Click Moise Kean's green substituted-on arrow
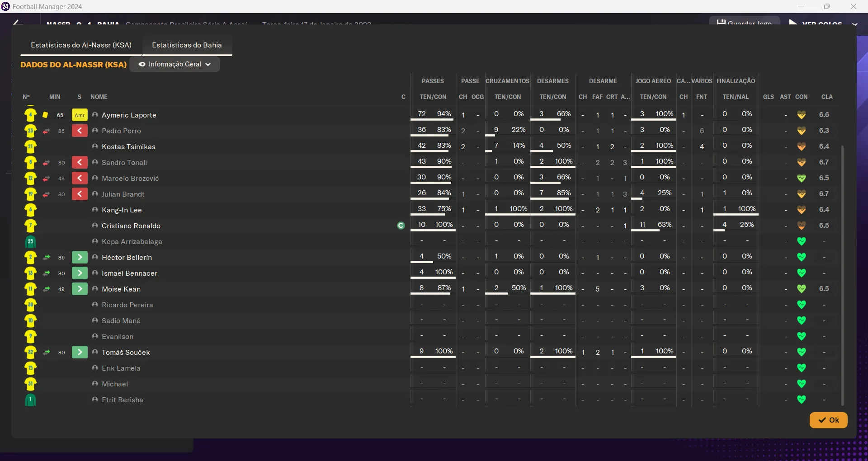868x461 pixels. [x=80, y=289]
